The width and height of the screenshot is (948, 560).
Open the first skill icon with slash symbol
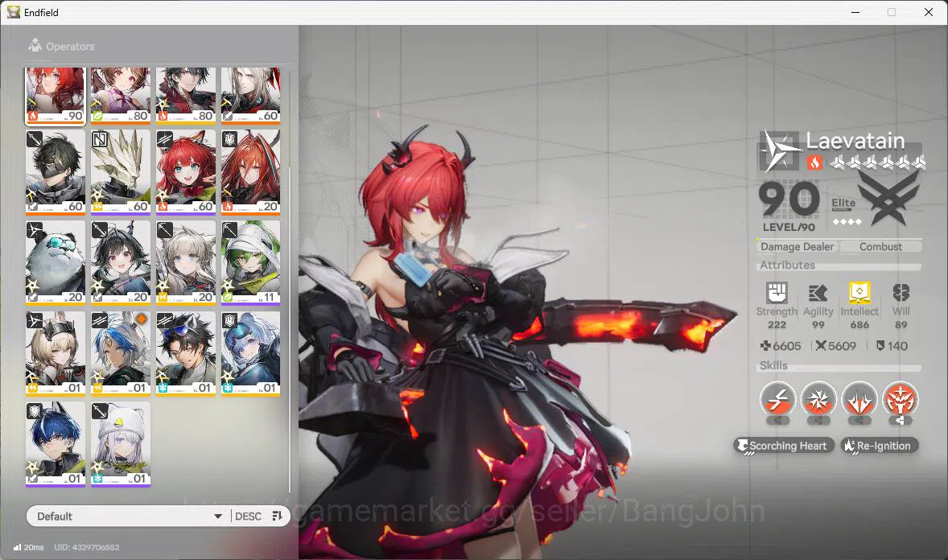pos(778,399)
